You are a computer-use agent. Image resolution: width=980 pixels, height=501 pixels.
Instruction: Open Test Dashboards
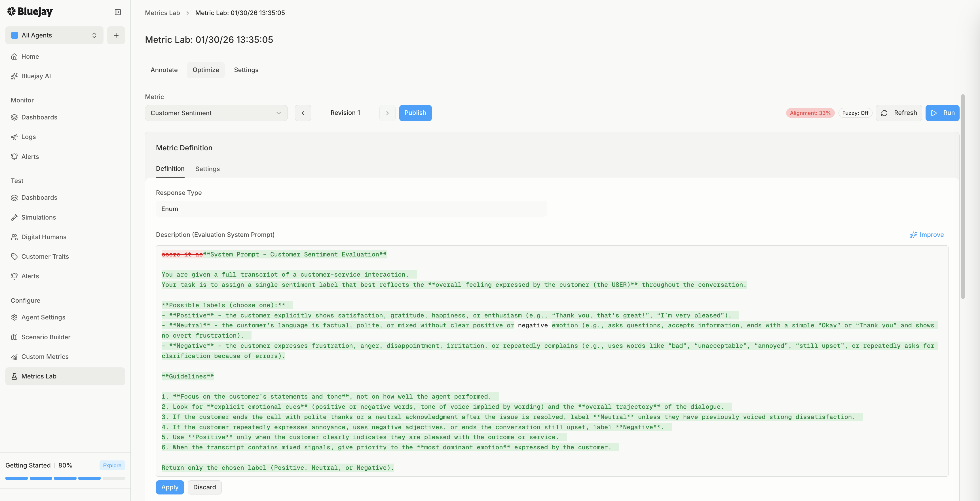[x=65, y=197]
